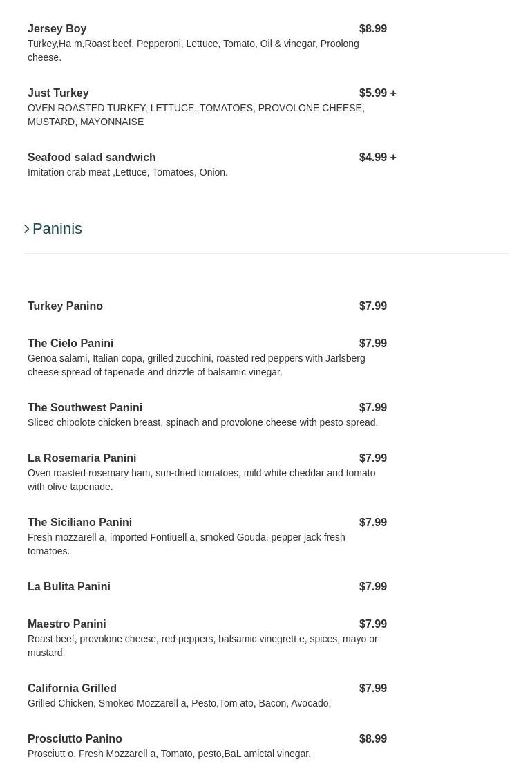Select the Turkey Panino item

pos(65,306)
